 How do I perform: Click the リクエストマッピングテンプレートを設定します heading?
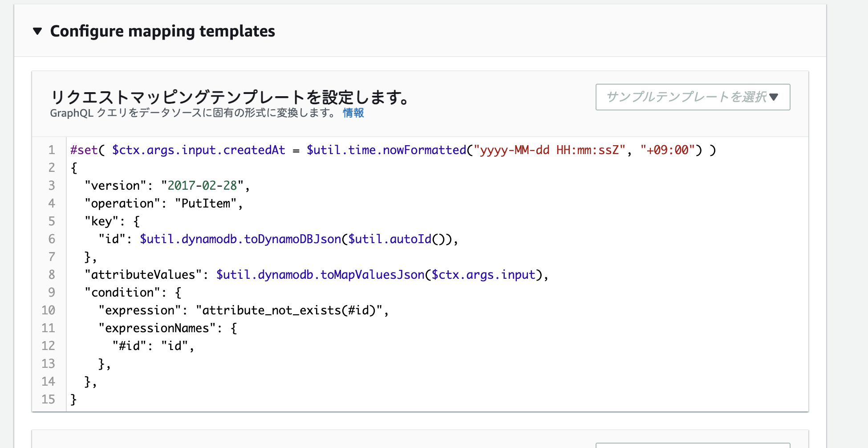click(x=230, y=97)
